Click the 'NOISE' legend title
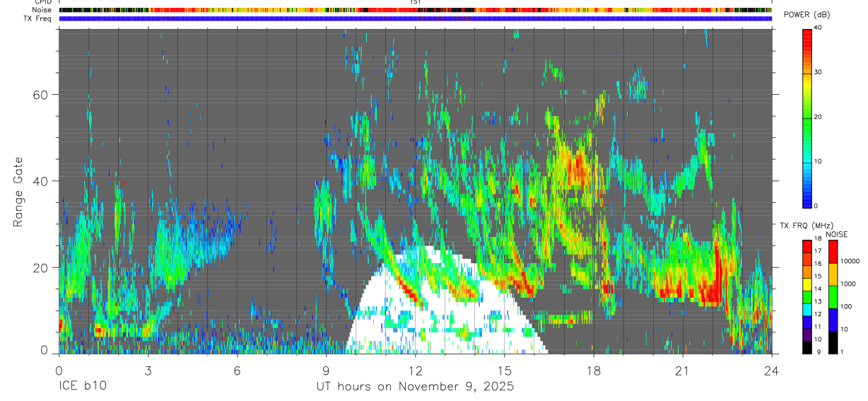The image size is (868, 401). pyautogui.click(x=836, y=234)
